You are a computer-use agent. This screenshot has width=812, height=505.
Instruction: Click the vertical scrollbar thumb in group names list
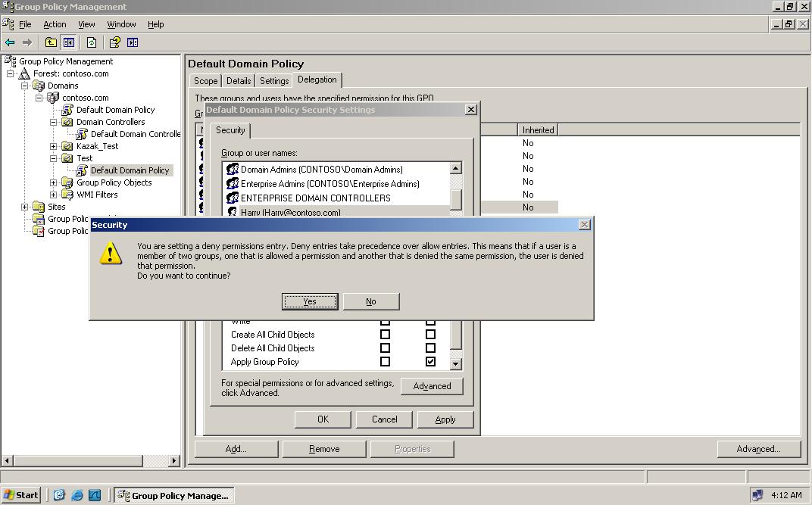pyautogui.click(x=456, y=199)
